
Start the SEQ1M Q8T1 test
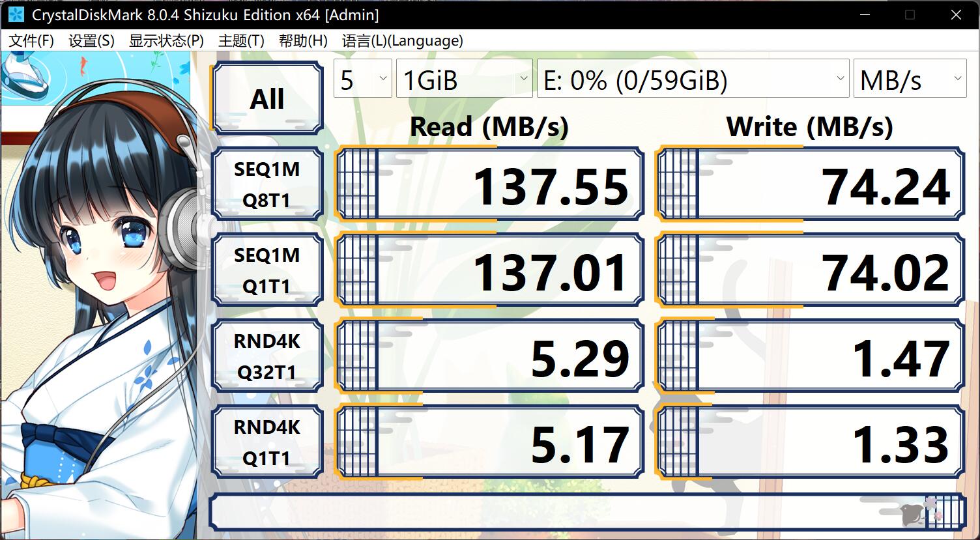tap(267, 184)
